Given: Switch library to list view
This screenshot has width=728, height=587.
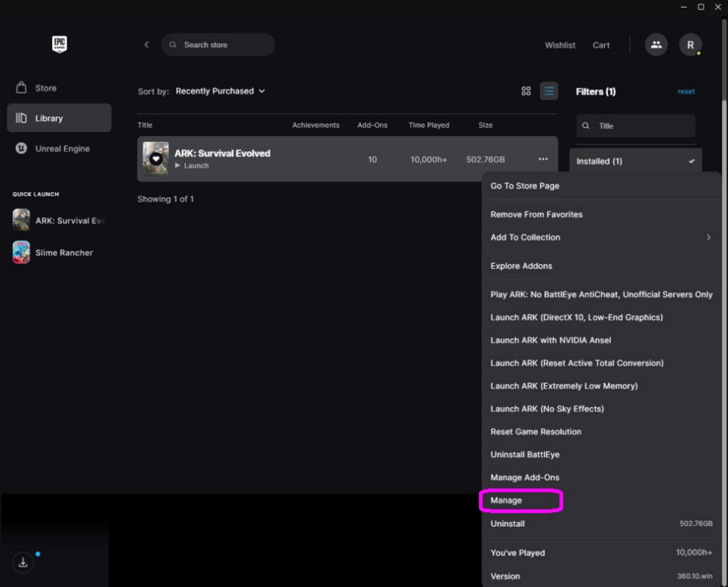Looking at the screenshot, I should pyautogui.click(x=549, y=91).
